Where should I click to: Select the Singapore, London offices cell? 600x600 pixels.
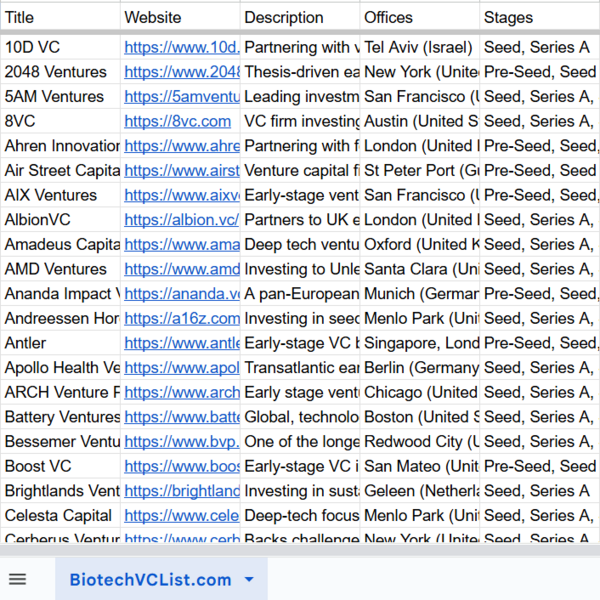[420, 343]
